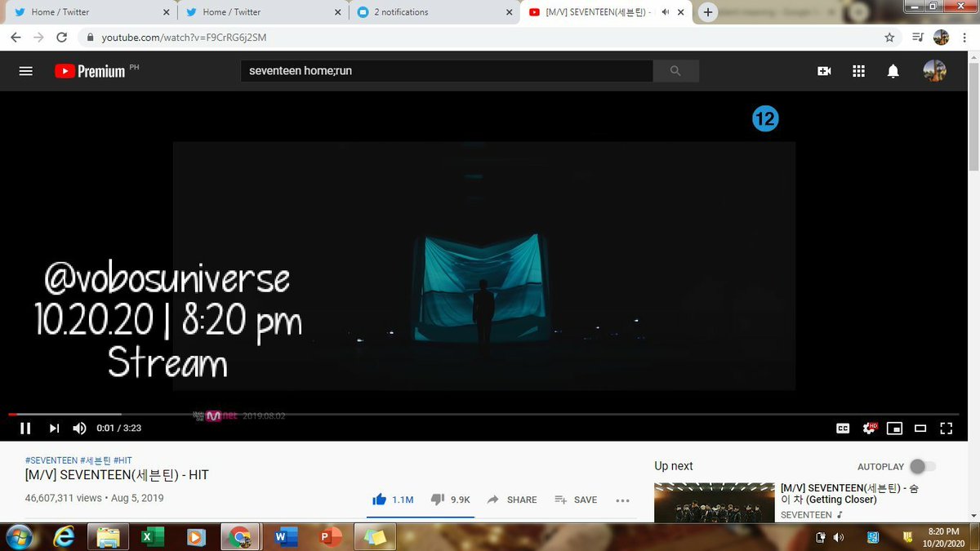
Task: Open the YouTube account avatar menu
Action: [934, 71]
